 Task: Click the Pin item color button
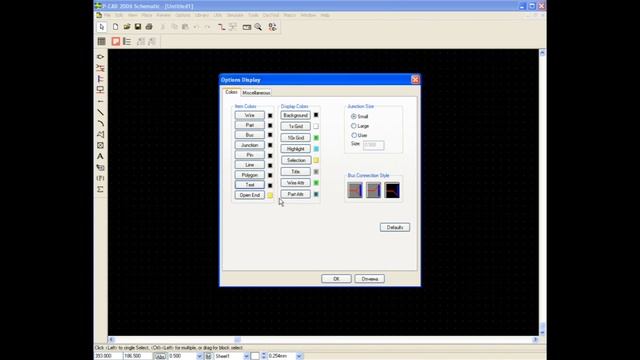pos(249,155)
